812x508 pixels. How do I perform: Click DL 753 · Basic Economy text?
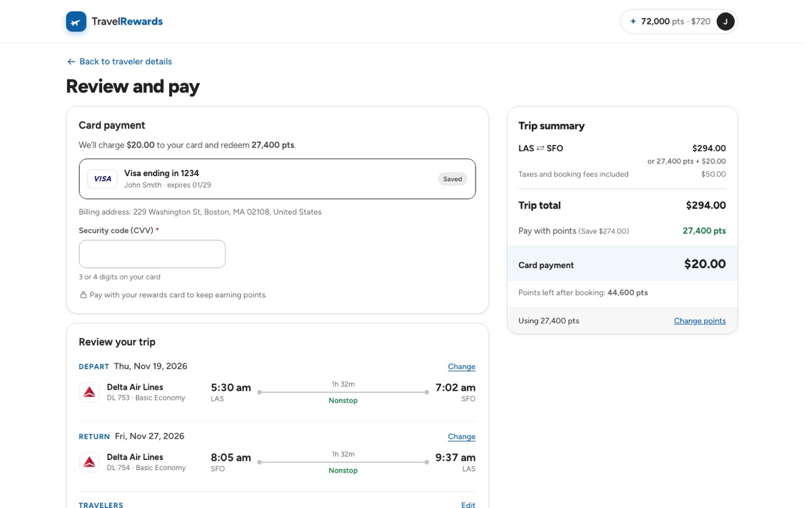[146, 398]
